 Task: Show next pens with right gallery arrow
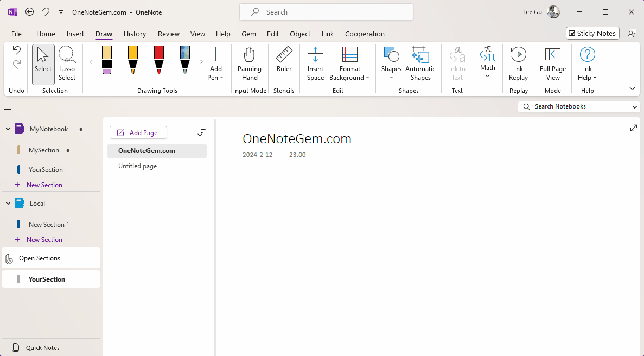202,62
